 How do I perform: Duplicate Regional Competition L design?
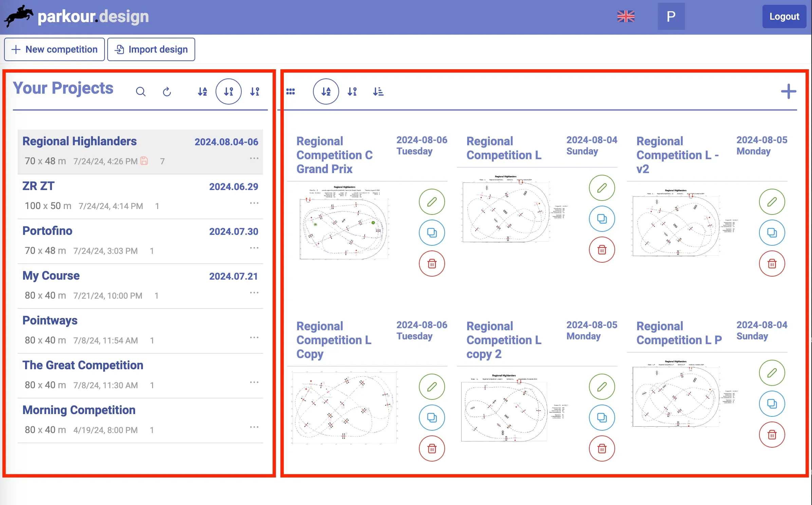(602, 219)
